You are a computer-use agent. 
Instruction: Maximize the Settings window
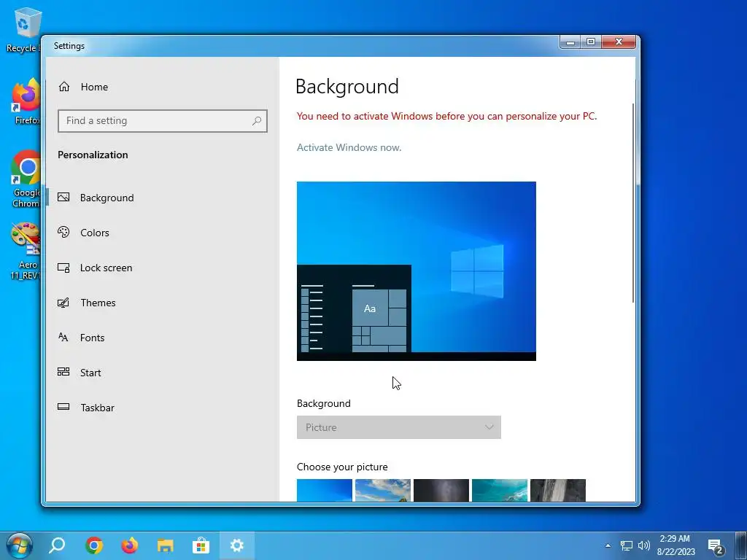591,42
